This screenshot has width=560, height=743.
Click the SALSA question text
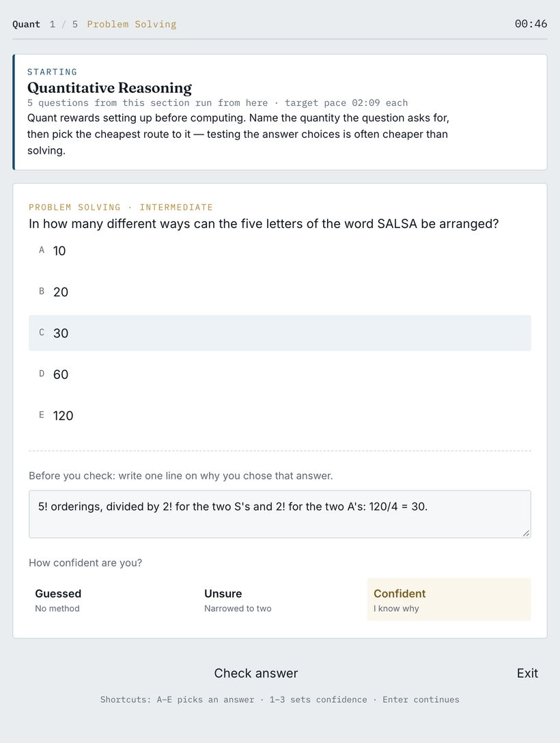click(x=264, y=224)
